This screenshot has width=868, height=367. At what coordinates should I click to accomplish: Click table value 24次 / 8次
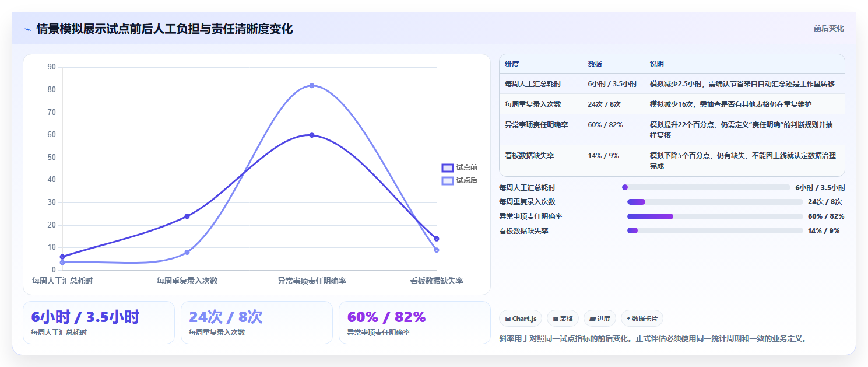(x=604, y=104)
